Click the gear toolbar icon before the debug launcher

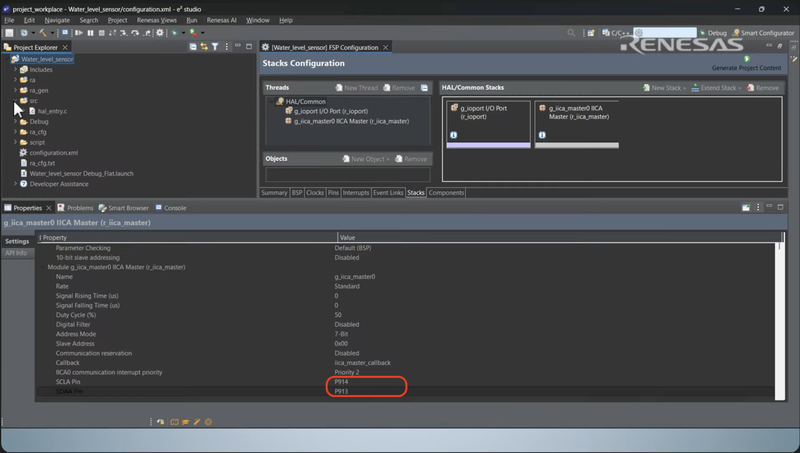pos(160,33)
